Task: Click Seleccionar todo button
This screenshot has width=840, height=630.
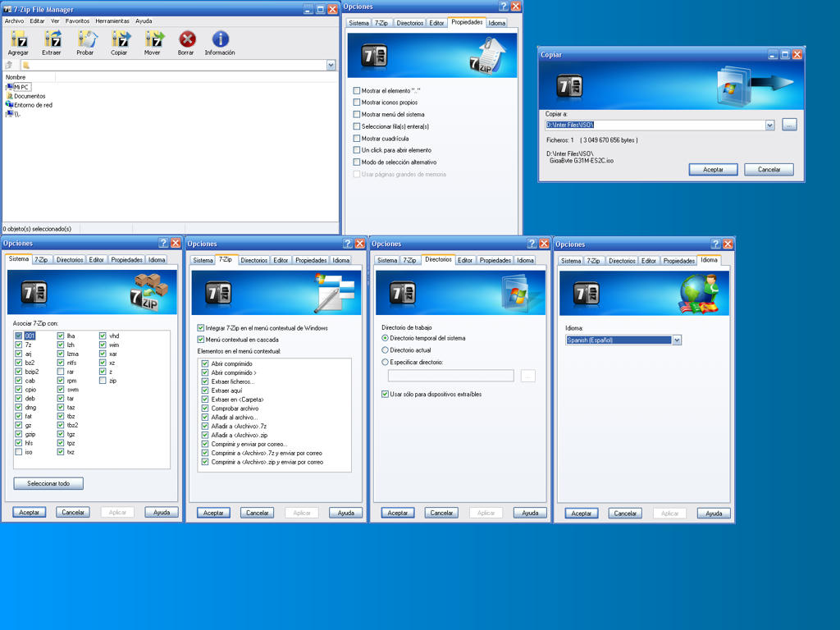Action: click(x=48, y=483)
